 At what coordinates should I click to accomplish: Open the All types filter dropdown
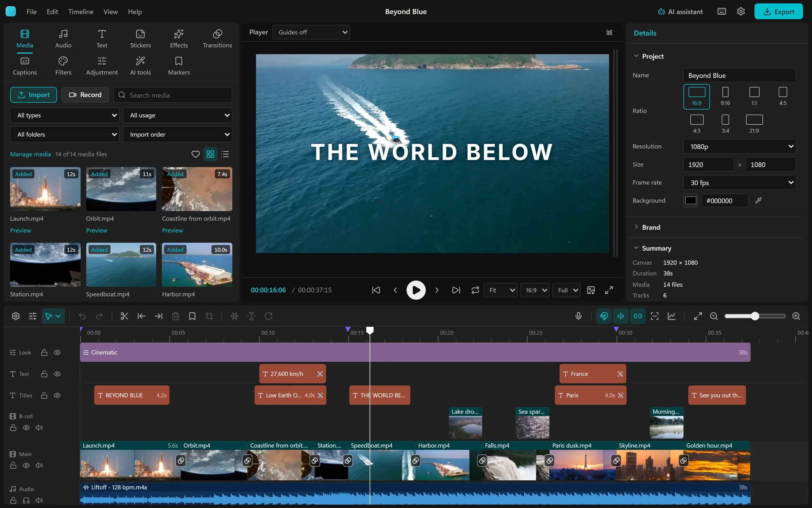tap(65, 115)
